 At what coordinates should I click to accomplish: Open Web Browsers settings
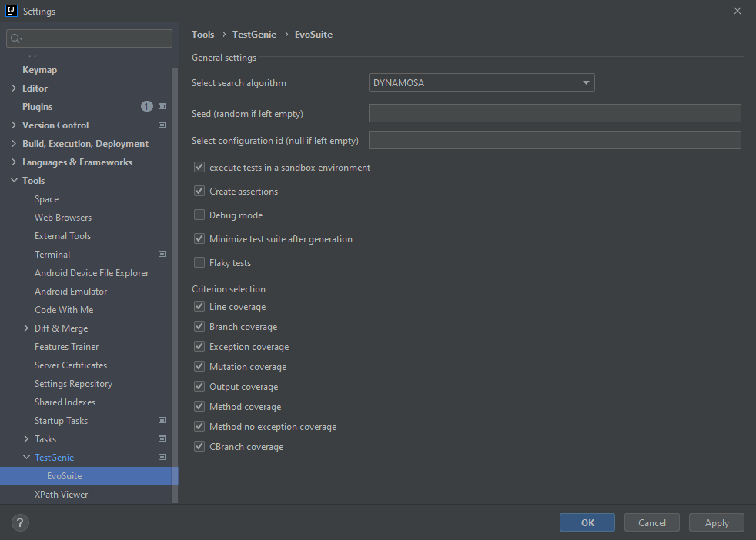coord(63,217)
